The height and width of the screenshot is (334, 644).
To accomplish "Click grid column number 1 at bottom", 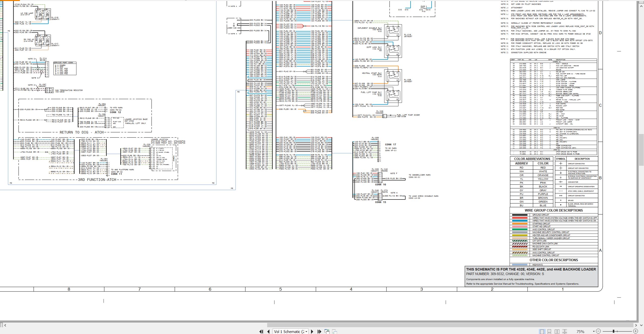I will point(563,289).
